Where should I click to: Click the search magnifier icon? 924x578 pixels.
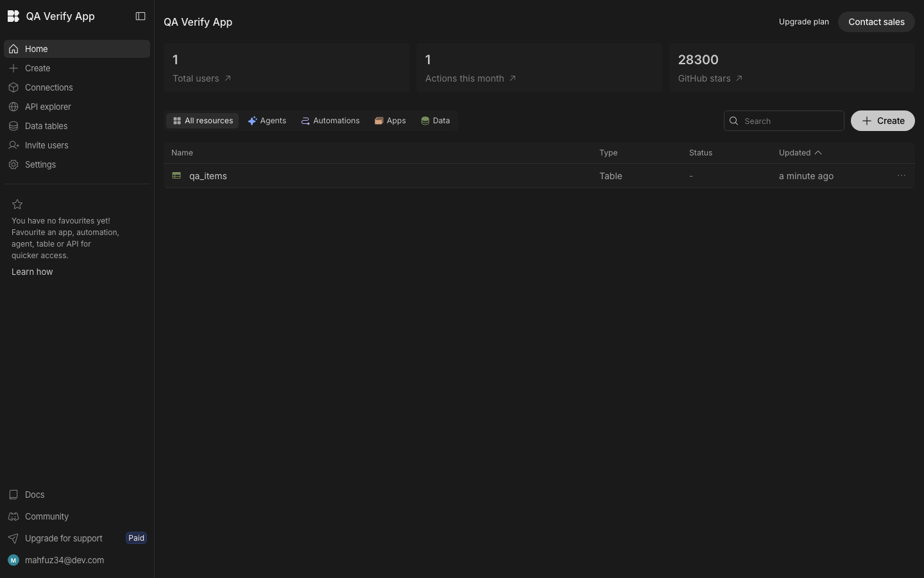click(x=734, y=121)
